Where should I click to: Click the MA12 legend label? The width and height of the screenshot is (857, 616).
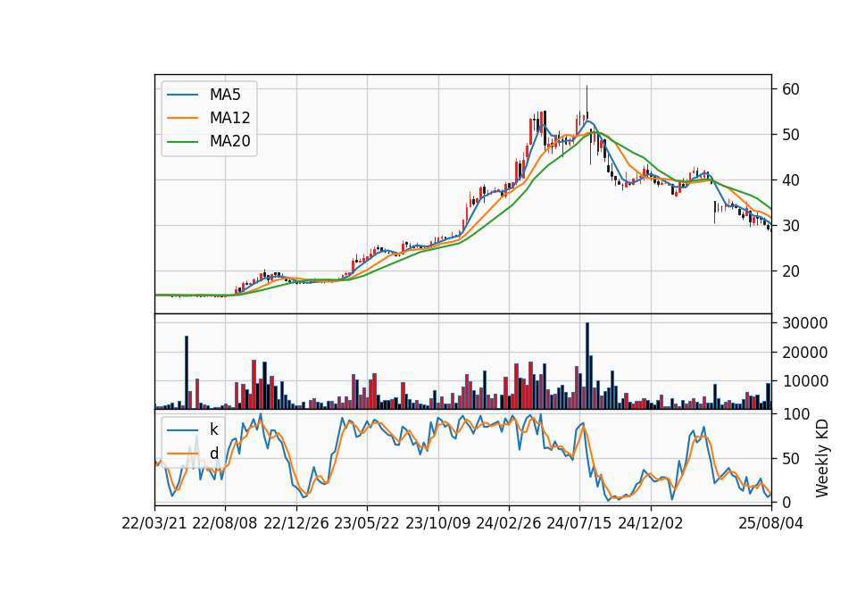point(229,118)
